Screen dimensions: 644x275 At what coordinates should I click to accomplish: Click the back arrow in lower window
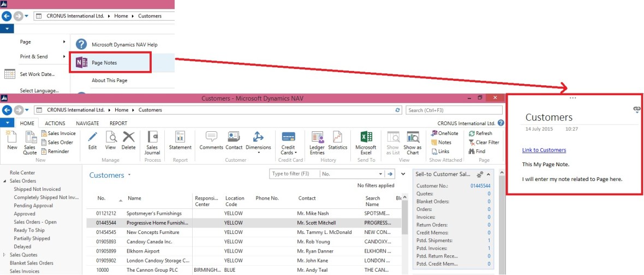tap(7, 110)
